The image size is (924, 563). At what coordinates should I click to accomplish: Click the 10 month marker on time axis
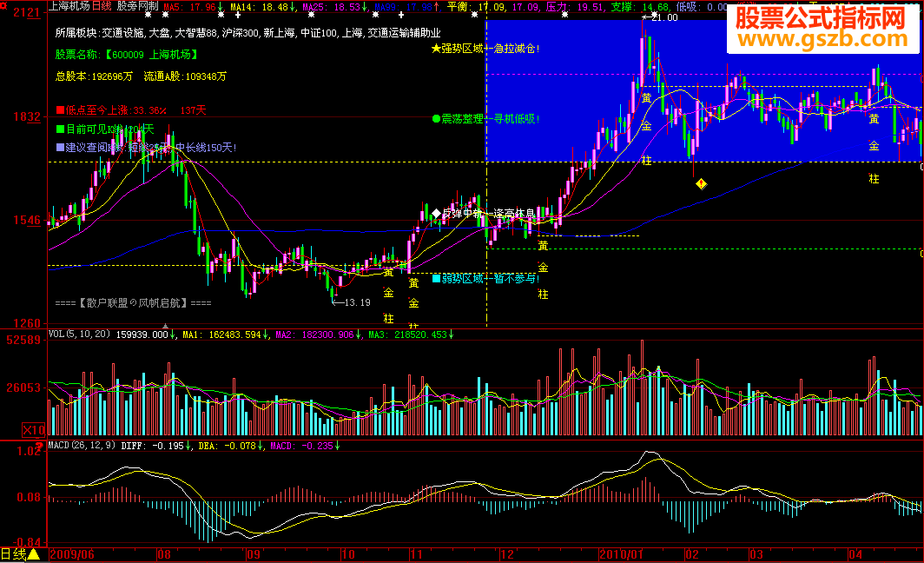[x=348, y=555]
